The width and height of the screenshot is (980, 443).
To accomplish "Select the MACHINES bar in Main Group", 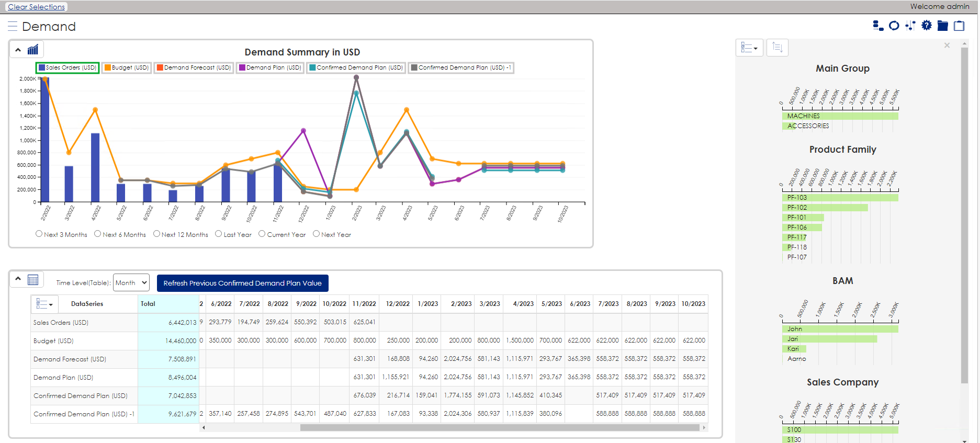I will point(840,116).
